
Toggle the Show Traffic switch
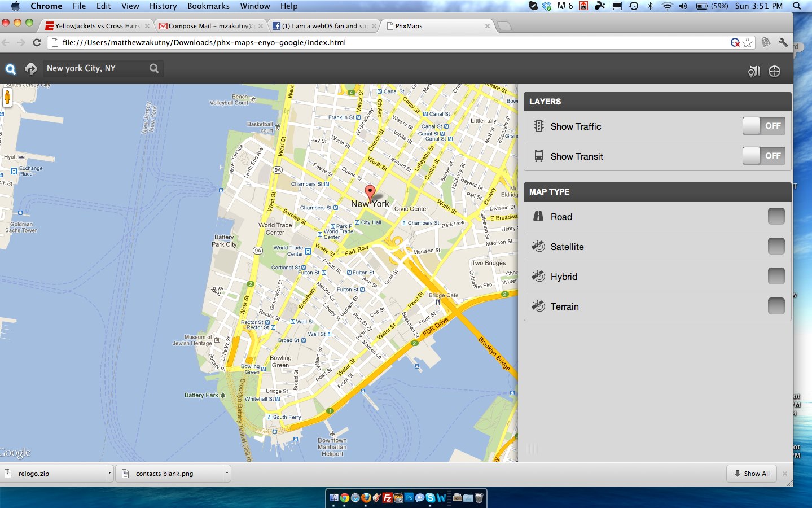[x=763, y=126]
